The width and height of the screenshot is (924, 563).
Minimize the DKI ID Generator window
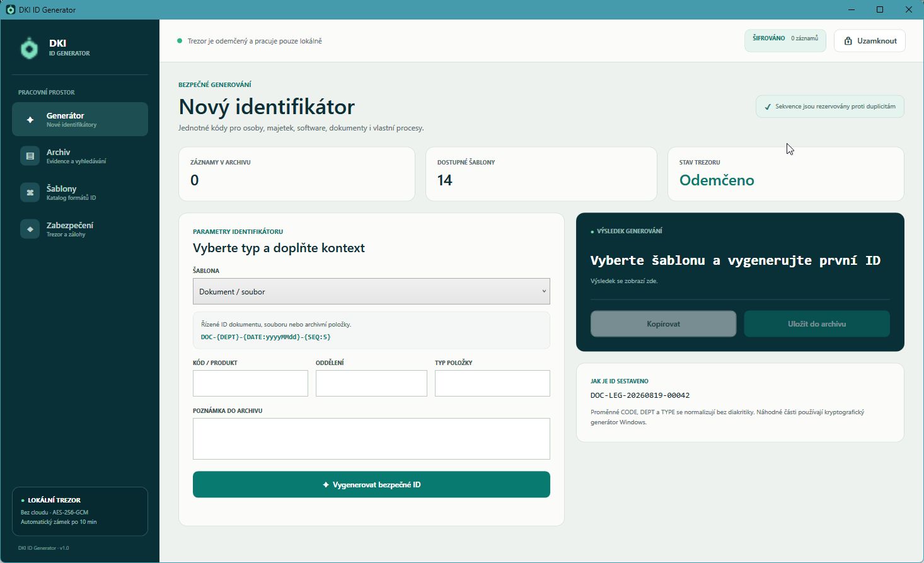[851, 9]
